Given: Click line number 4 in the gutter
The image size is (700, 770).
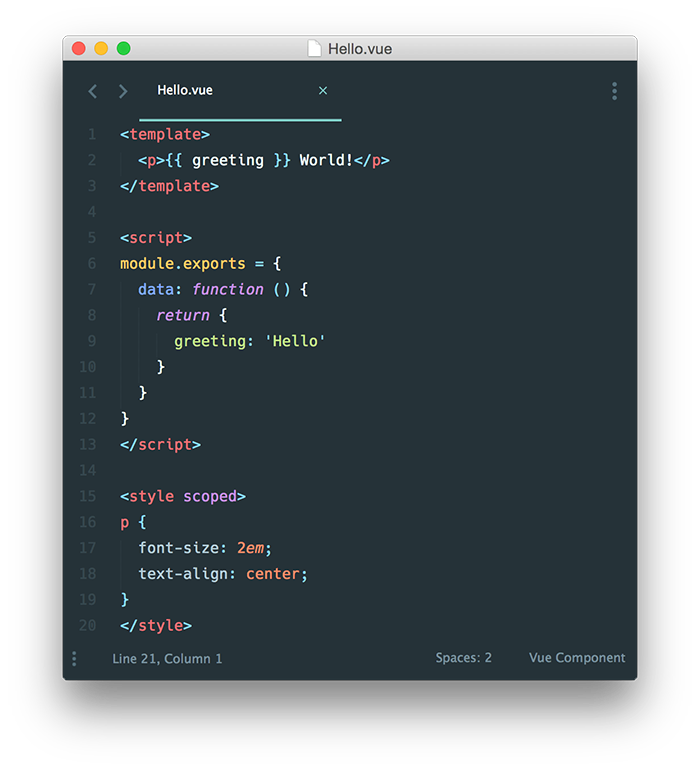Looking at the screenshot, I should click(92, 212).
